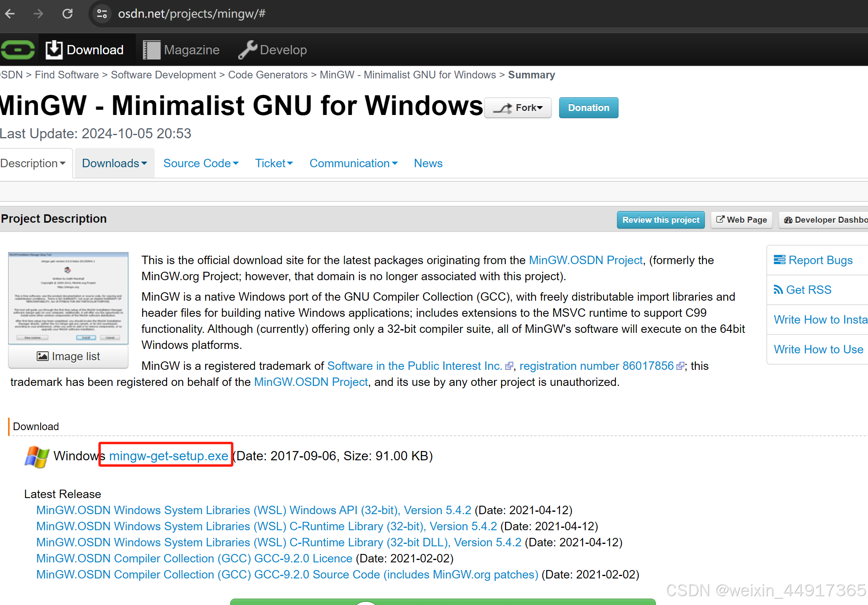
Task: Reload the page with refresh icon
Action: point(67,14)
